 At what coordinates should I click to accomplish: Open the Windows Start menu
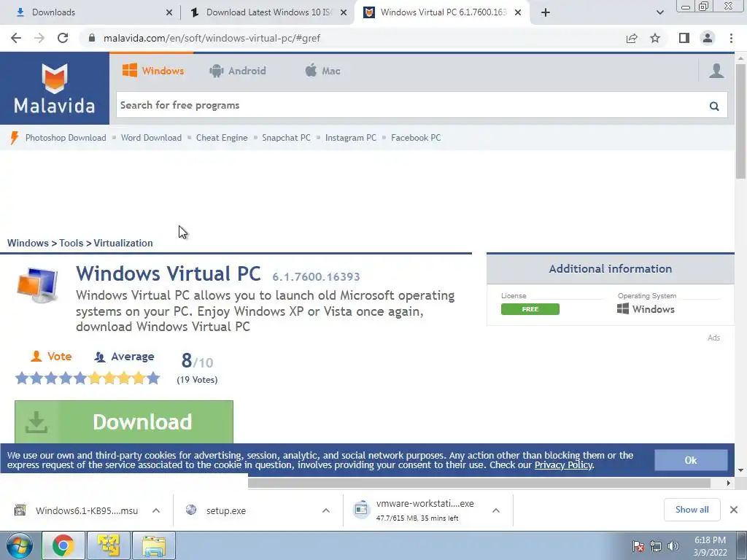pos(19,545)
